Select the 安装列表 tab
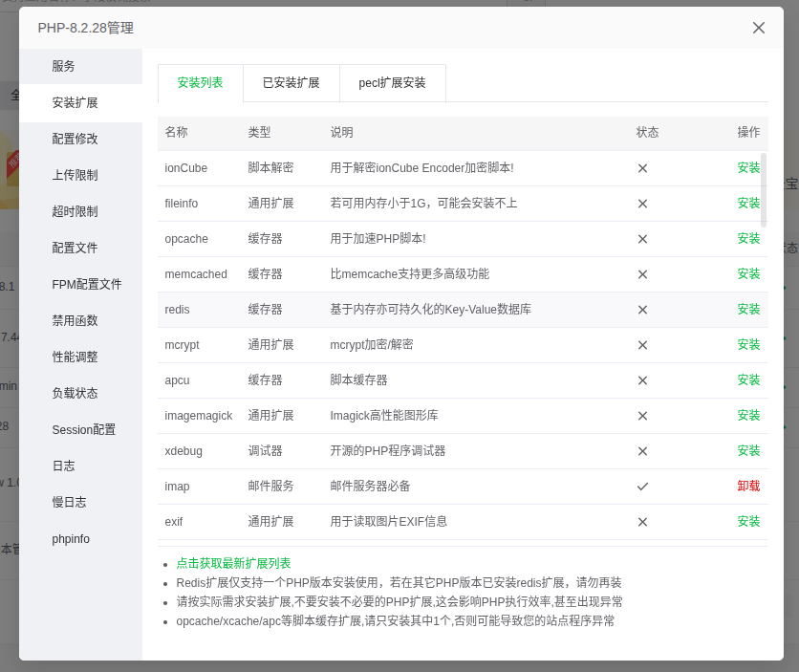799x672 pixels. 201,83
